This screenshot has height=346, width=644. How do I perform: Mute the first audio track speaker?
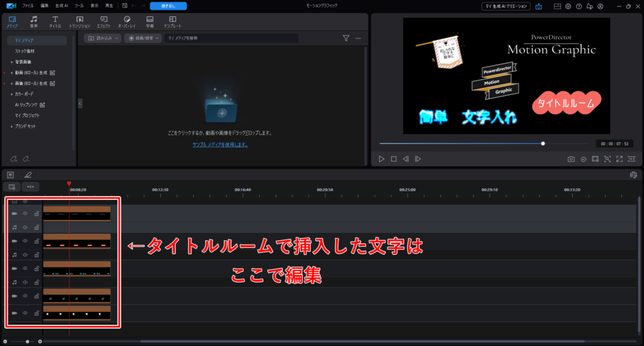(25, 228)
